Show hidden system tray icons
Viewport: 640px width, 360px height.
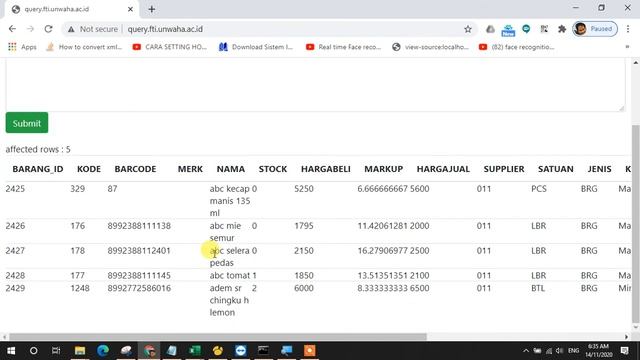(526, 351)
